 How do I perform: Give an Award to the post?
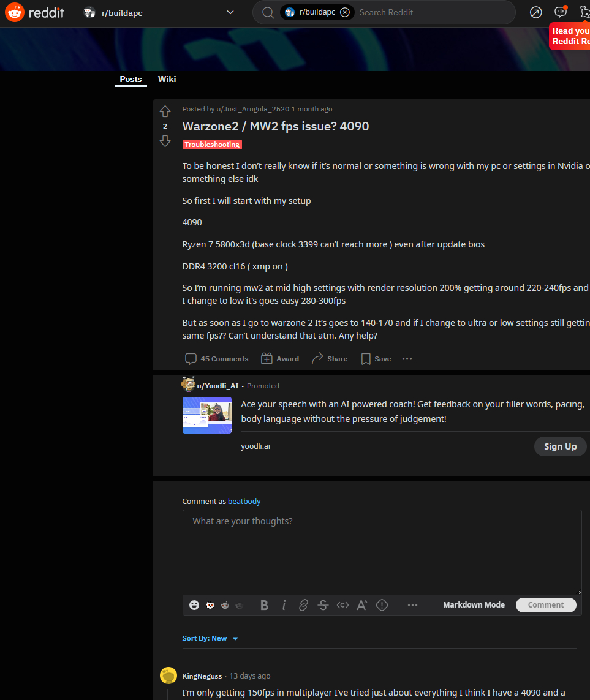click(x=280, y=359)
